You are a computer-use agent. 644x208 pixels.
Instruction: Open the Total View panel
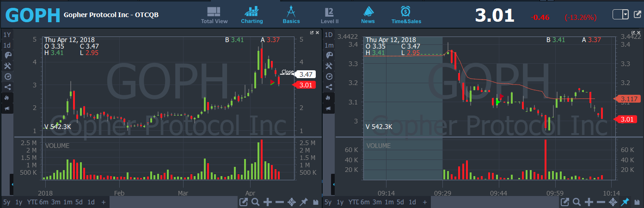point(214,15)
